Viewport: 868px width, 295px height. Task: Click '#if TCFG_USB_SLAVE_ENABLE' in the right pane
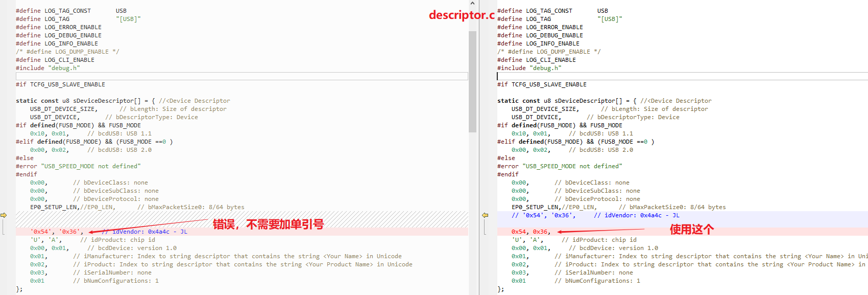pos(542,84)
